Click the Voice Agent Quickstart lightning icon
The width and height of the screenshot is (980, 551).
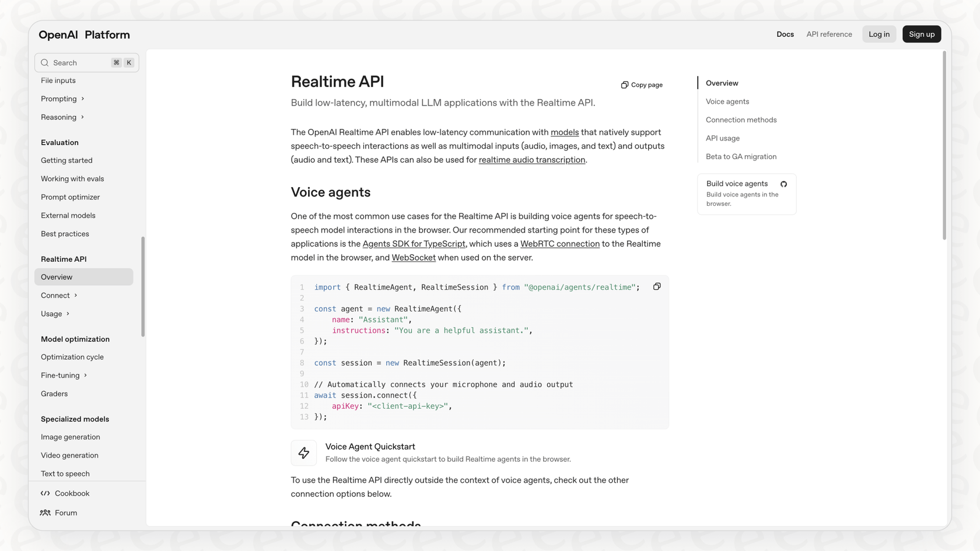304,452
